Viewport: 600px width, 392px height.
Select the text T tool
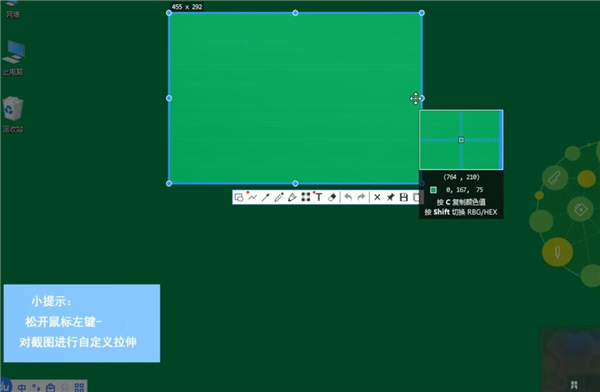click(319, 198)
